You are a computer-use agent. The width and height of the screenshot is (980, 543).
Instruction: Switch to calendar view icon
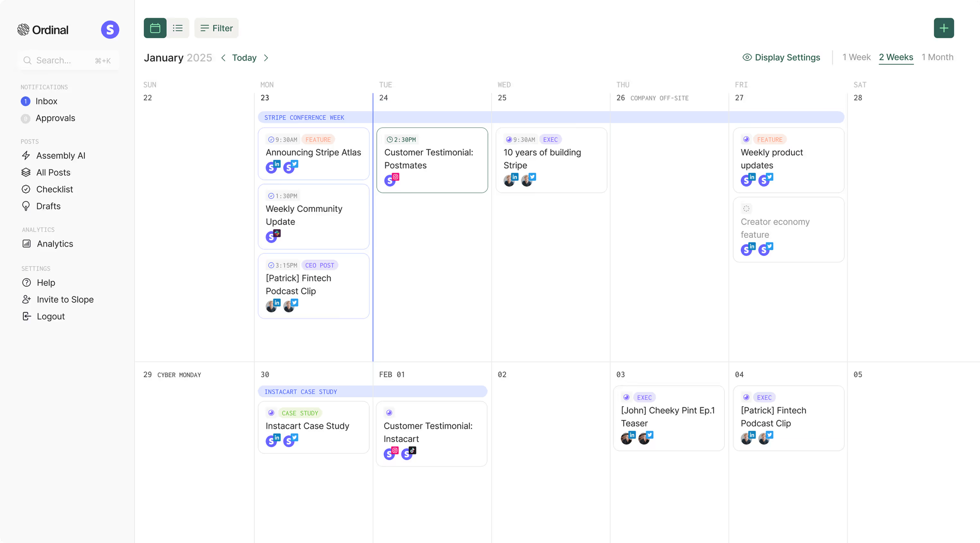[155, 28]
